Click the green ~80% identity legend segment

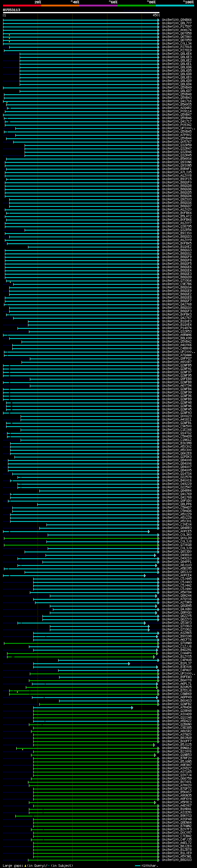click(x=136, y=6)
